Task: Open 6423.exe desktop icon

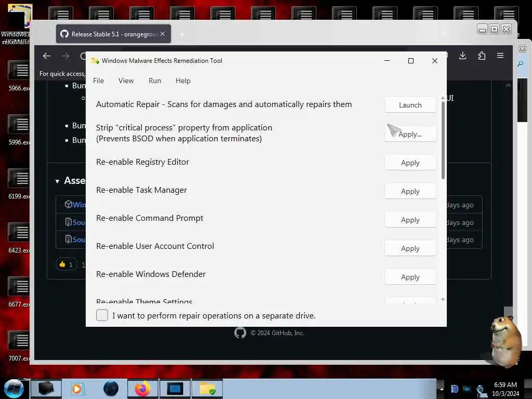Action: click(x=19, y=238)
